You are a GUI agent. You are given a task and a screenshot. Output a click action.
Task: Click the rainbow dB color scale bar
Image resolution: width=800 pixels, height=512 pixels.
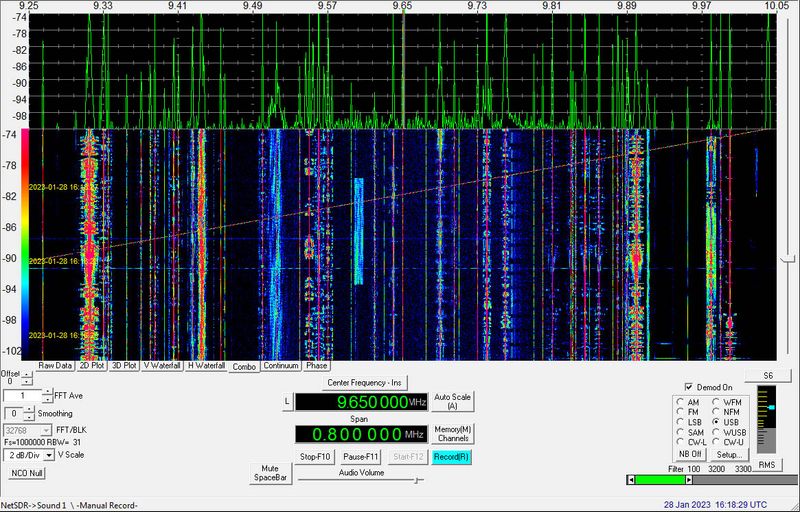tap(24, 245)
